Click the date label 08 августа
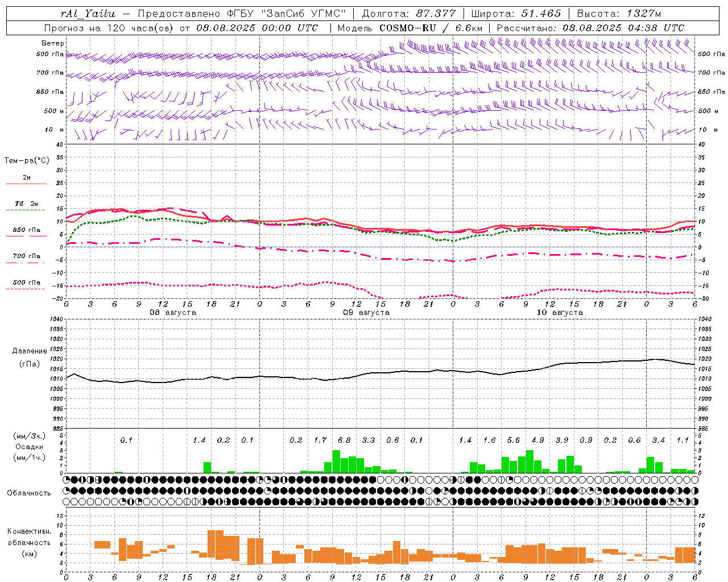The width and height of the screenshot is (728, 582). click(x=173, y=312)
